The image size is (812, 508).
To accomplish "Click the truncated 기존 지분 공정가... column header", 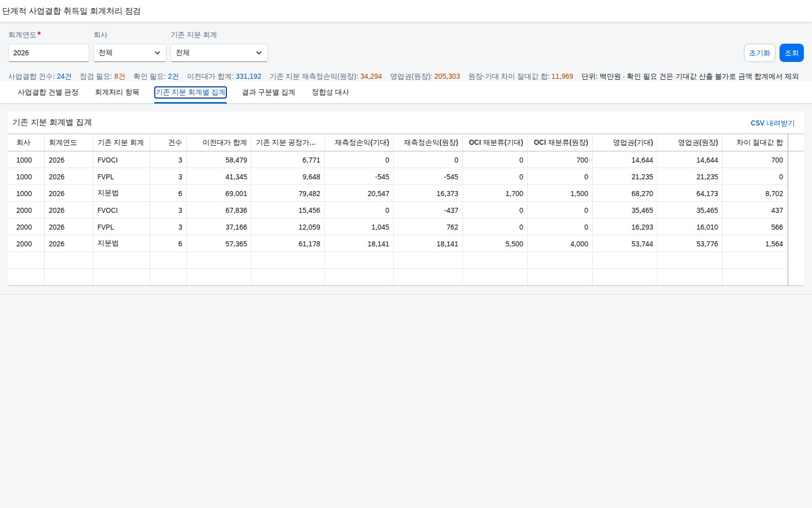I will tap(288, 143).
